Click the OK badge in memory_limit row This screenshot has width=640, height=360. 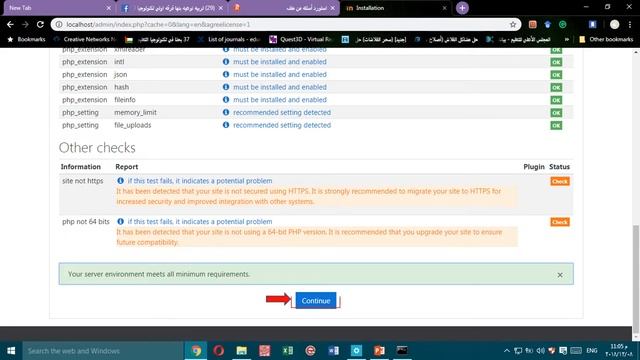(x=556, y=113)
